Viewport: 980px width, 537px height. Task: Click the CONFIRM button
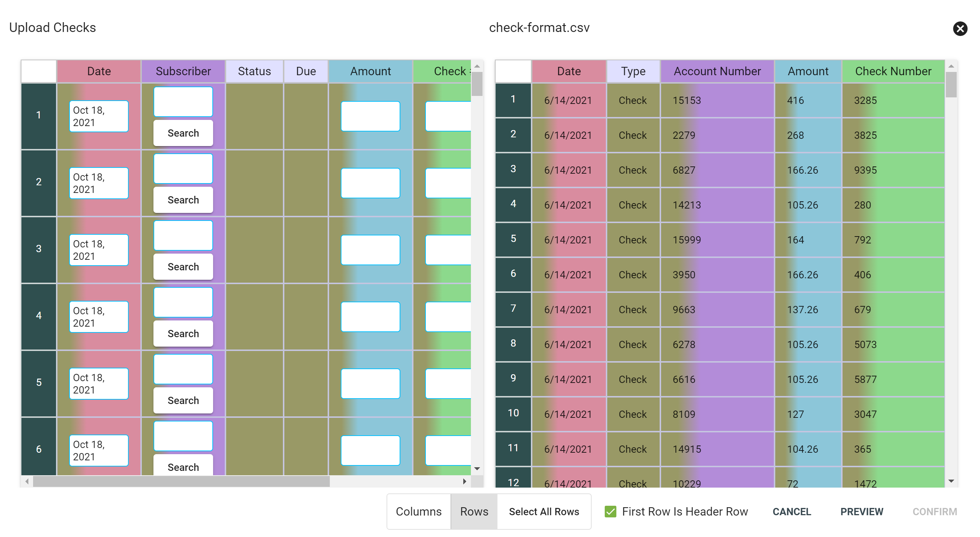click(x=934, y=511)
